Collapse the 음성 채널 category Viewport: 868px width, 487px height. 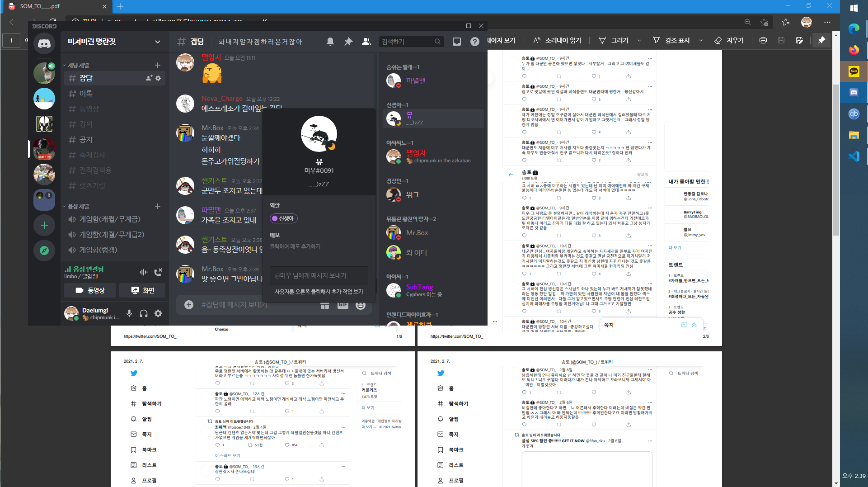point(78,206)
